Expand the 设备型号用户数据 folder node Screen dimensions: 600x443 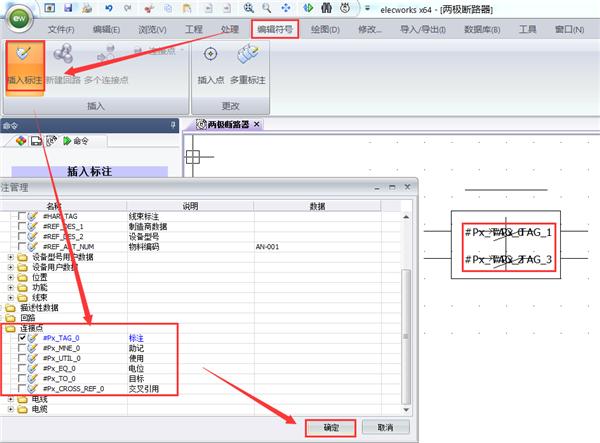11,257
